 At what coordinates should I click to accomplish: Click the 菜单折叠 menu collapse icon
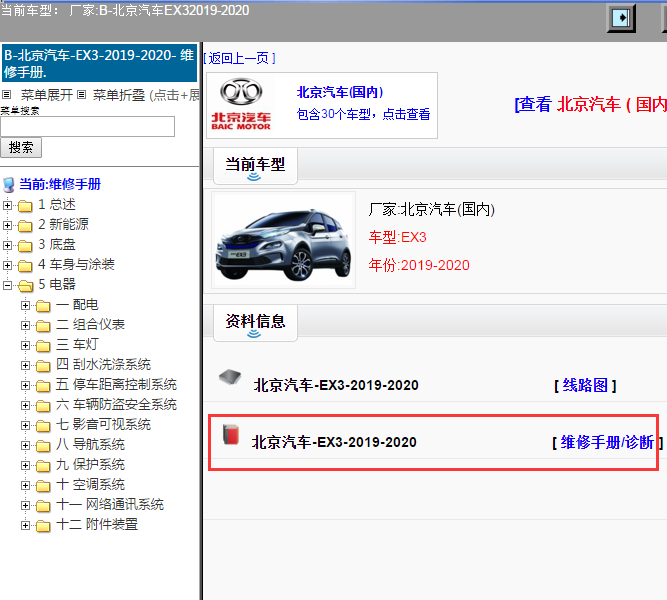point(82,94)
